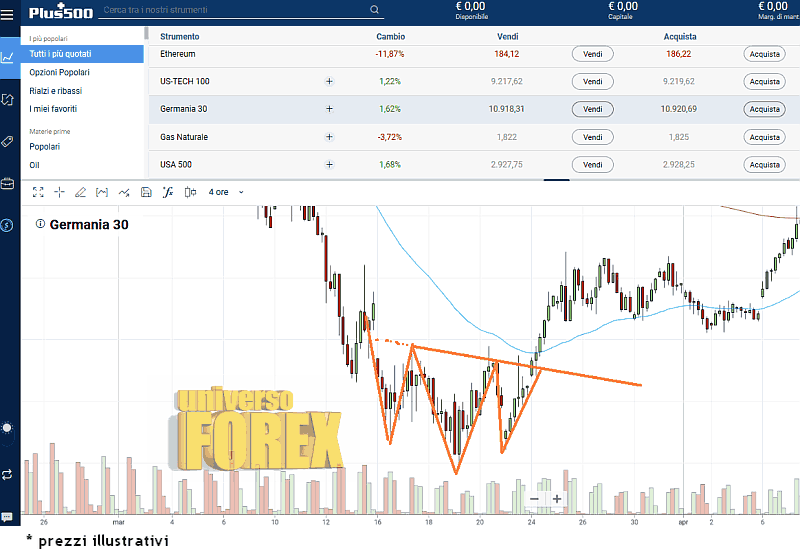Image resolution: width=800 pixels, height=550 pixels.
Task: Add US-TECH 100 to favorites with plus
Action: coord(329,81)
